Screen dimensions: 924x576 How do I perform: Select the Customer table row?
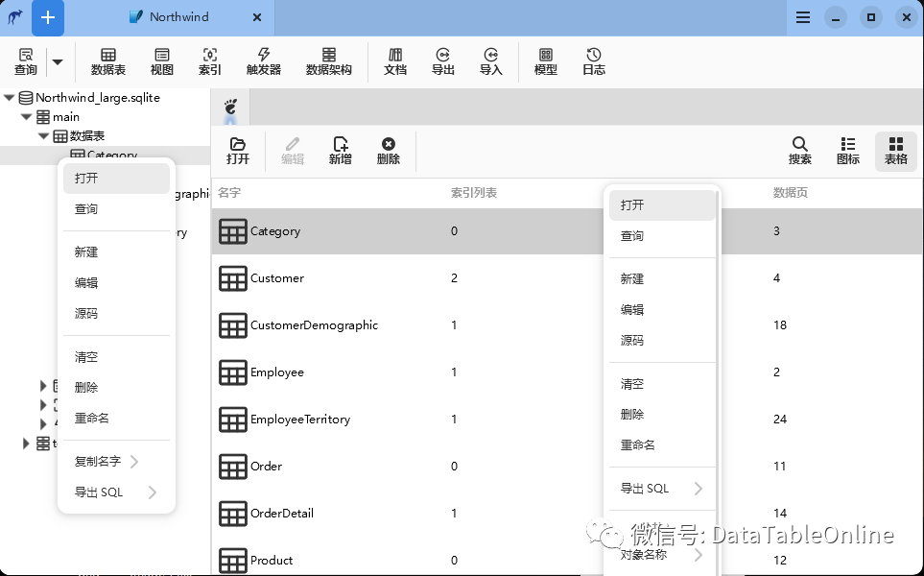click(x=567, y=277)
